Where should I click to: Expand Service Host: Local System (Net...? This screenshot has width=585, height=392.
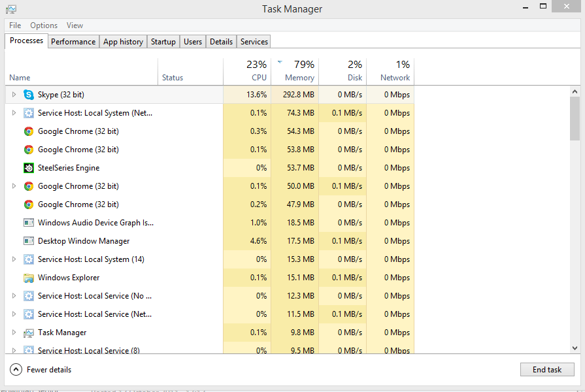(x=14, y=112)
